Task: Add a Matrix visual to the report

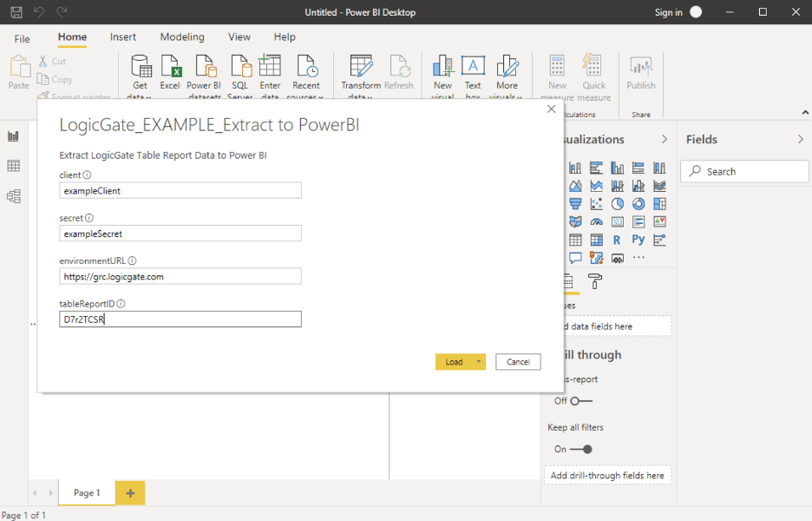Action: (596, 239)
